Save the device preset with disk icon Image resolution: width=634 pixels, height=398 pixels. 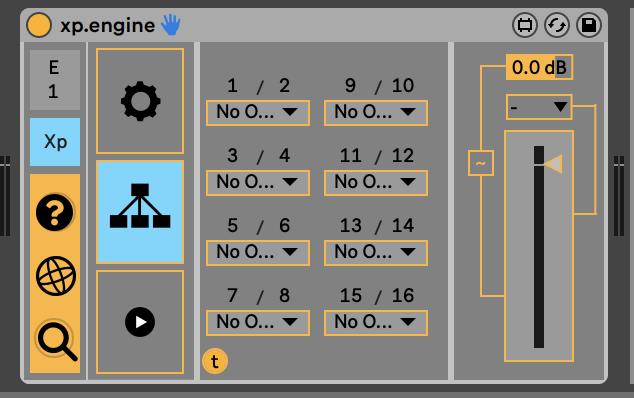pos(589,25)
